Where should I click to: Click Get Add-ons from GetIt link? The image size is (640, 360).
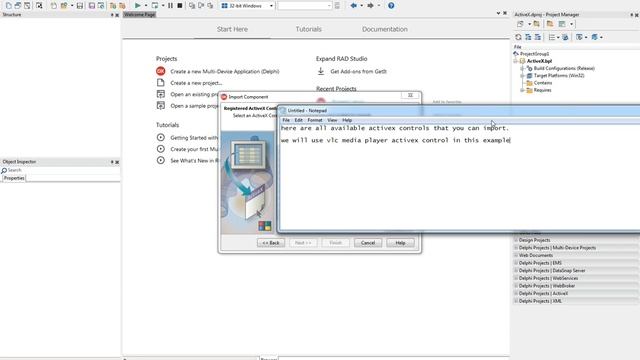pyautogui.click(x=358, y=71)
